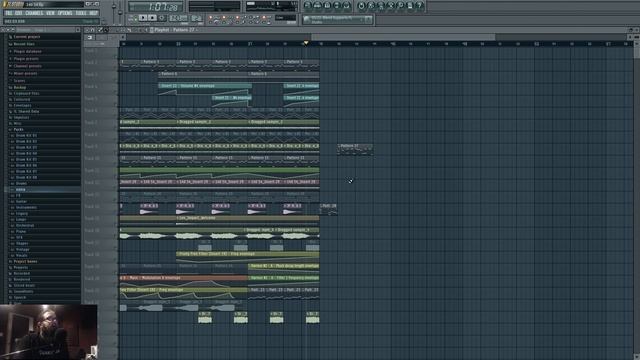
Task: Click the one-click audio recording icon
Action: pos(400,6)
